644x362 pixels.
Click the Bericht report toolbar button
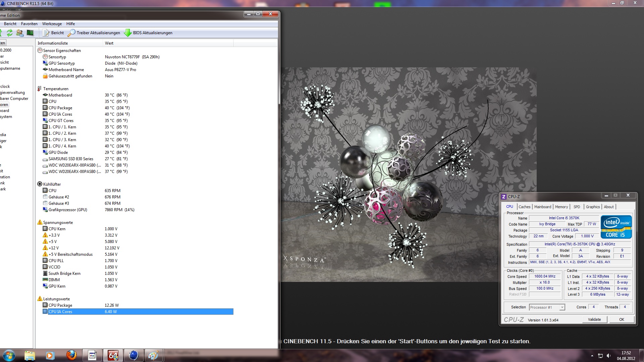tap(53, 33)
